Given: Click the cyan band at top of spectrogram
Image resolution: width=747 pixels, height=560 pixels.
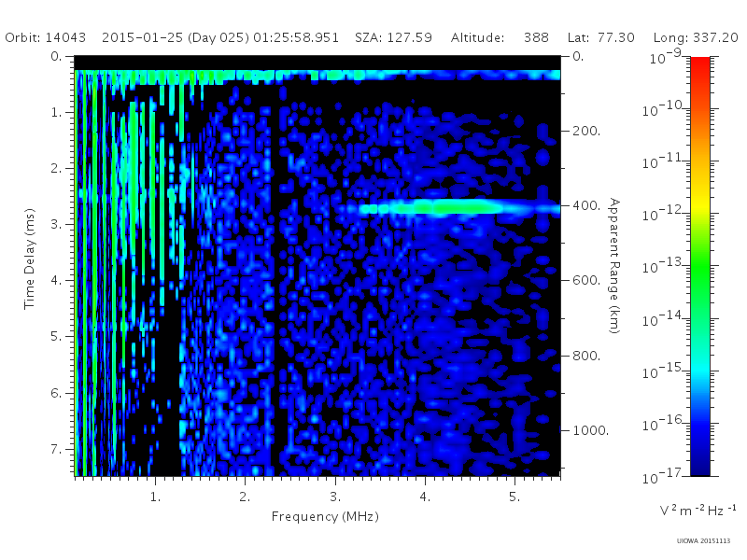Looking at the screenshot, I should [317, 76].
